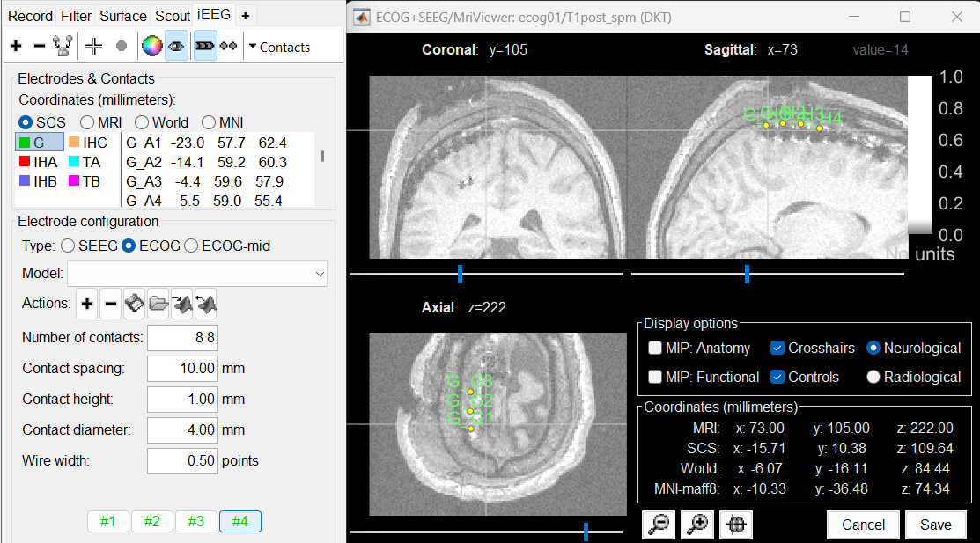Open the Scout tab
This screenshot has height=543, width=980.
point(173,16)
